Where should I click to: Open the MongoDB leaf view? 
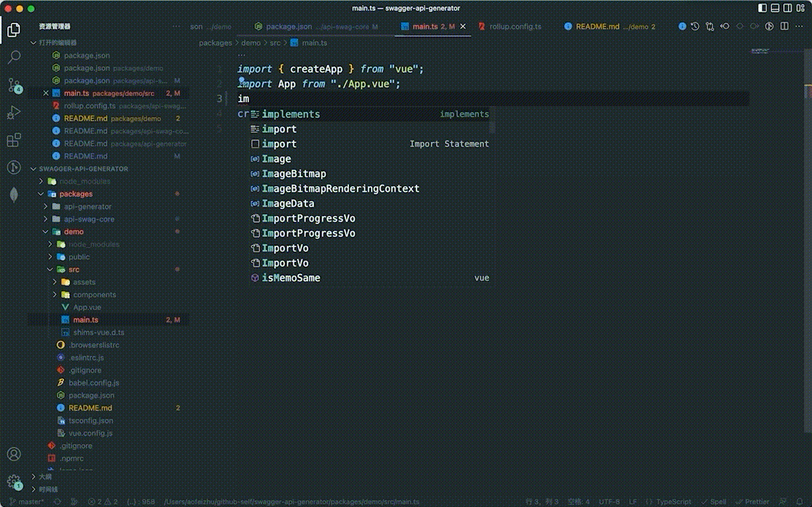(x=14, y=194)
